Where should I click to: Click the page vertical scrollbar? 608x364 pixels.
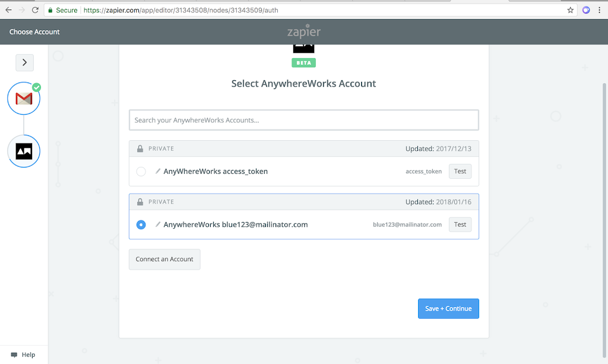604,220
